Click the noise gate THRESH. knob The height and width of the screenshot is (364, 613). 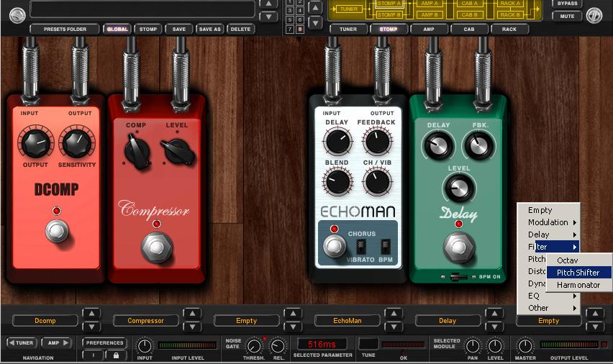coord(254,346)
